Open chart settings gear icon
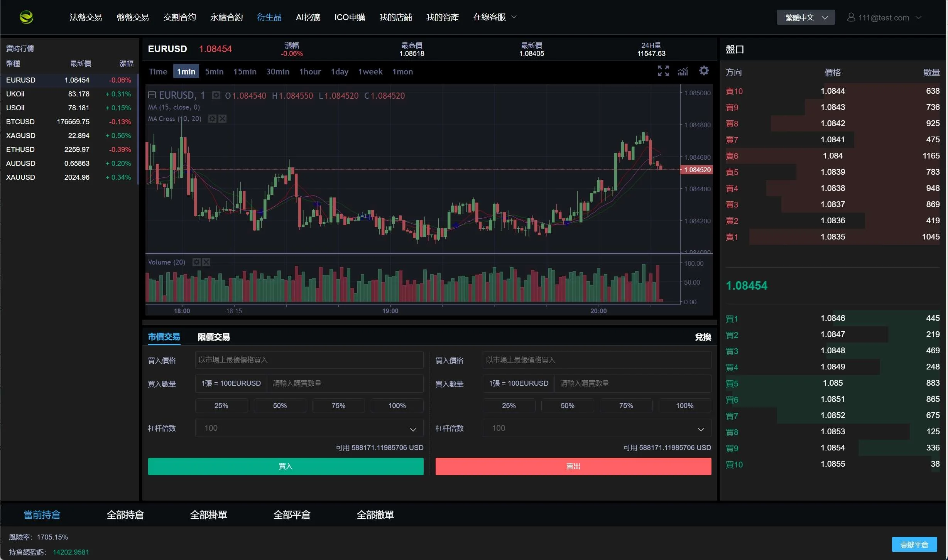The image size is (948, 560). click(x=704, y=71)
